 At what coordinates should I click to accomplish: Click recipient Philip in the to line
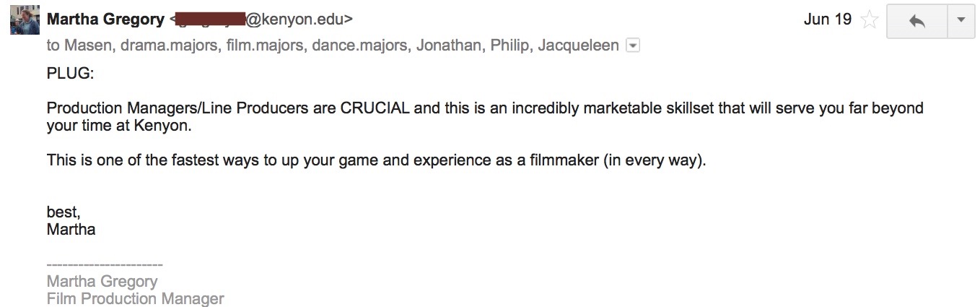(509, 46)
